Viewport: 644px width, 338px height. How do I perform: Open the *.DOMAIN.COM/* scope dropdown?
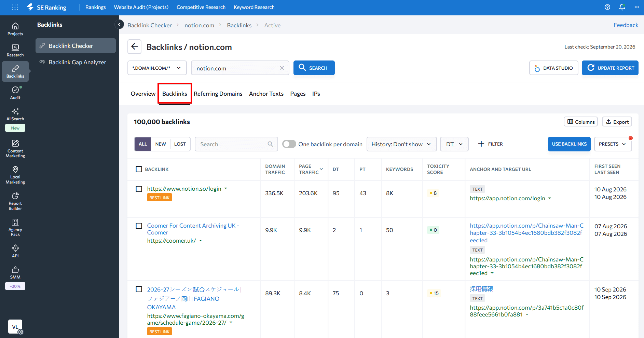157,68
